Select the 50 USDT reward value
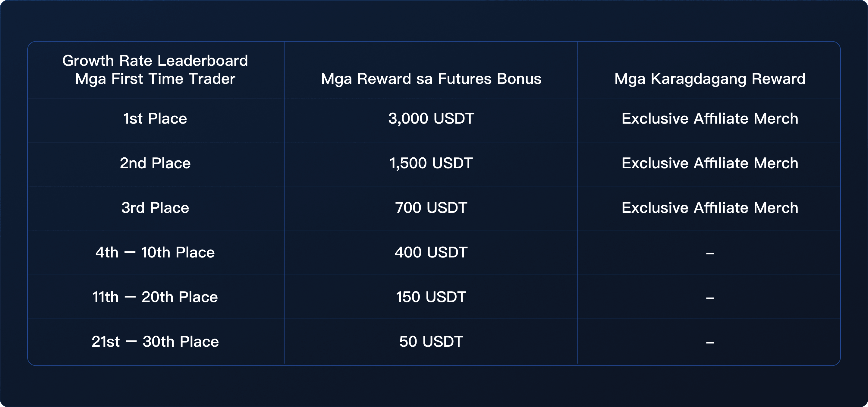The height and width of the screenshot is (407, 868). (x=431, y=342)
